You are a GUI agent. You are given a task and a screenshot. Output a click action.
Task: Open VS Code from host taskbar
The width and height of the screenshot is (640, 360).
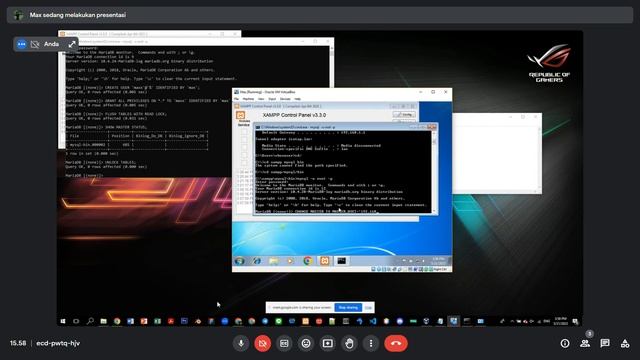373,321
